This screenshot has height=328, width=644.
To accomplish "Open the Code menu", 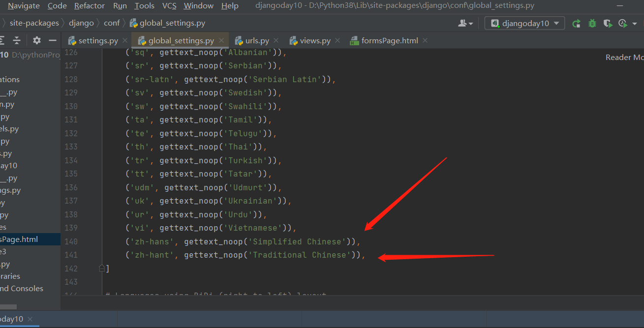I will coord(57,6).
